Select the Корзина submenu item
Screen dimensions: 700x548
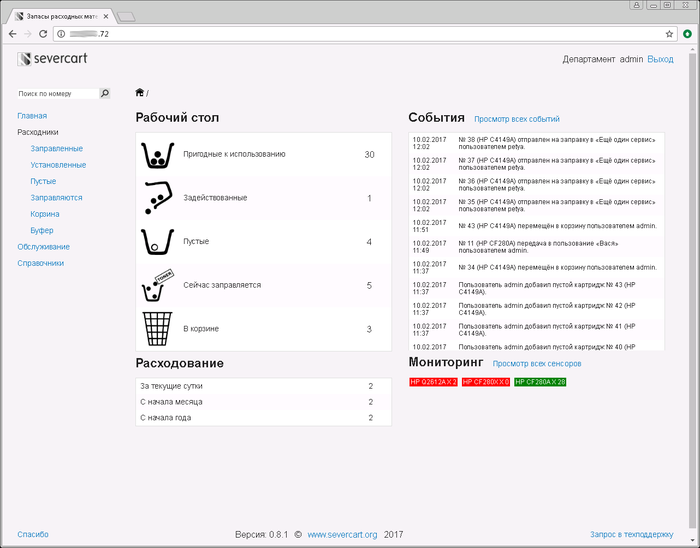(x=45, y=214)
